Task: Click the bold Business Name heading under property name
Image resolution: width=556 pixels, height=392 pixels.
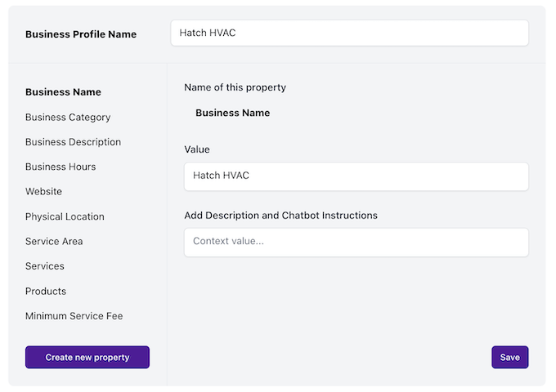Action: tap(232, 113)
